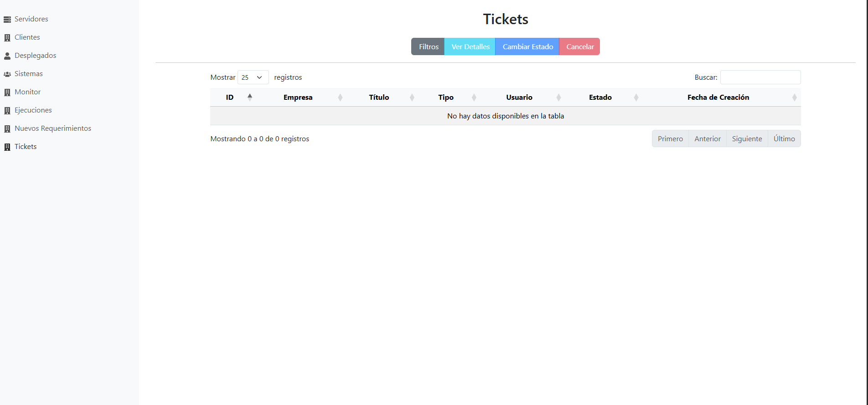Click the Servidores server icon in sidebar

pyautogui.click(x=7, y=20)
